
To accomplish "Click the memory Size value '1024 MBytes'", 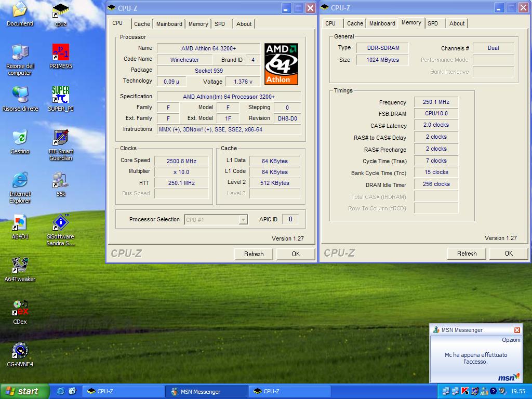I will click(x=383, y=60).
